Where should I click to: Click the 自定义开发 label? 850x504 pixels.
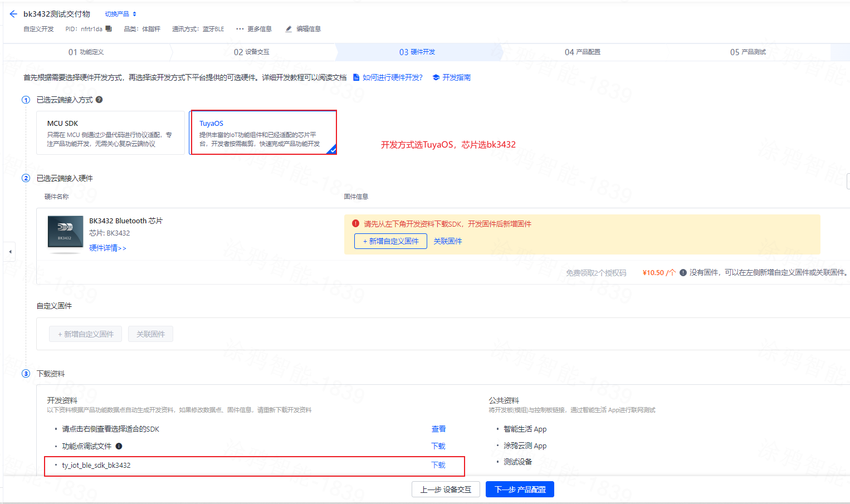38,29
